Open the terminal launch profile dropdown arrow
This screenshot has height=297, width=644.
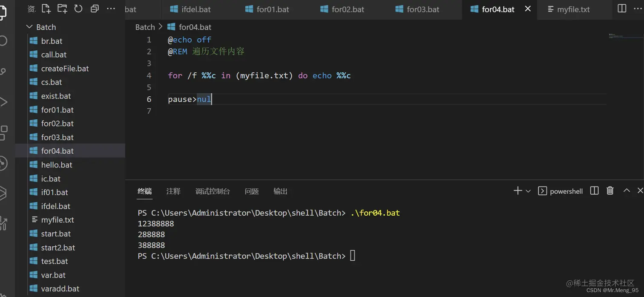tap(528, 191)
